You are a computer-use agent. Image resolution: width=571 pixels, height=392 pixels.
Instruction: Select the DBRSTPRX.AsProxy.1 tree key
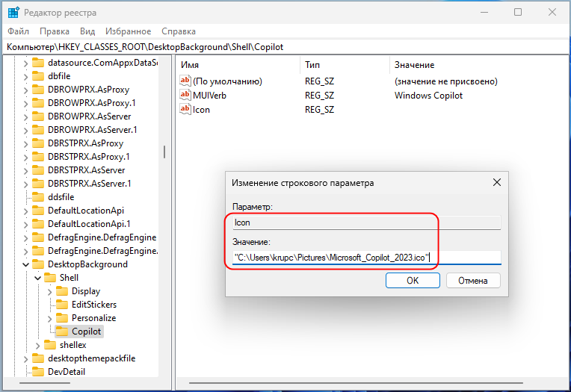88,157
